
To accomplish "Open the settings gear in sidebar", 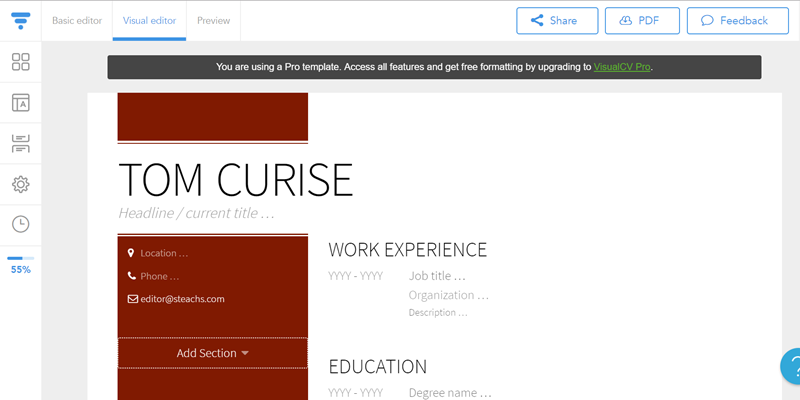I will 21,184.
